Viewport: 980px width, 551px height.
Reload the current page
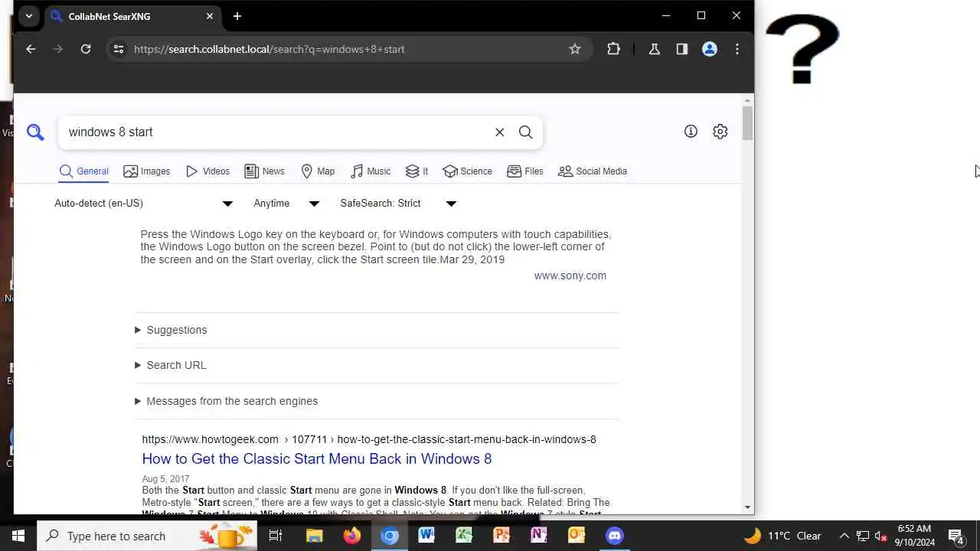(86, 49)
